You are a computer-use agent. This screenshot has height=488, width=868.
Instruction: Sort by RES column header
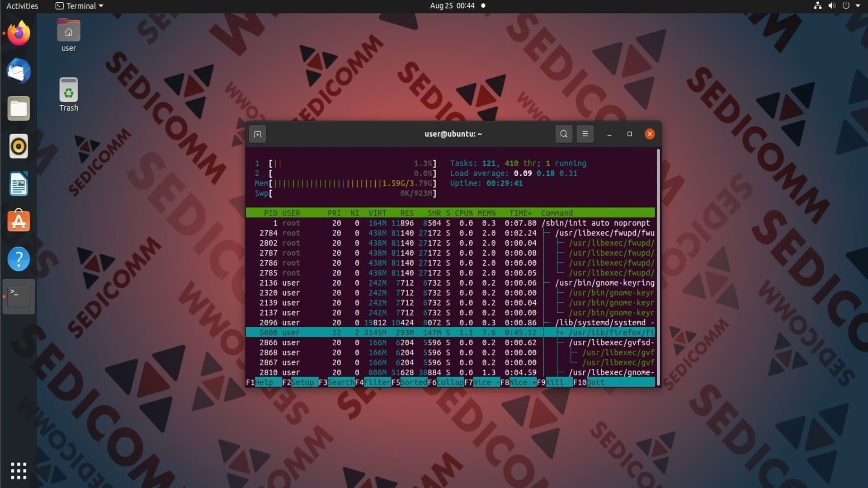(x=407, y=213)
